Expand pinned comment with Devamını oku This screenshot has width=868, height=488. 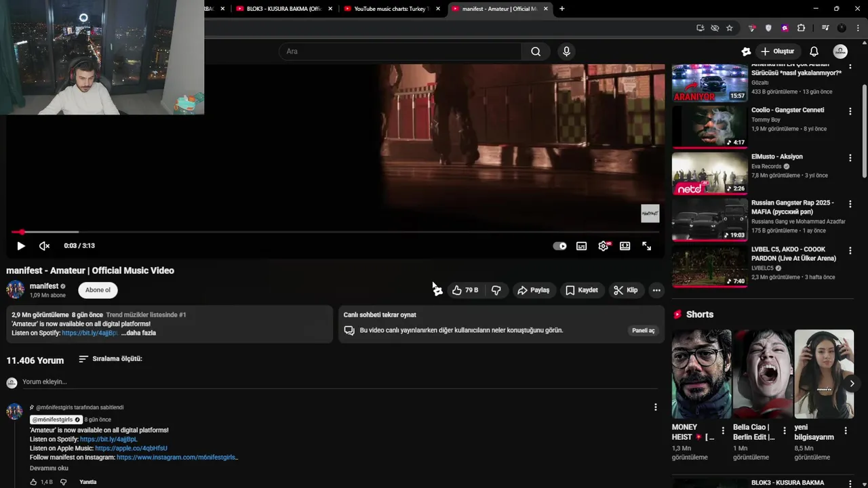(49, 468)
